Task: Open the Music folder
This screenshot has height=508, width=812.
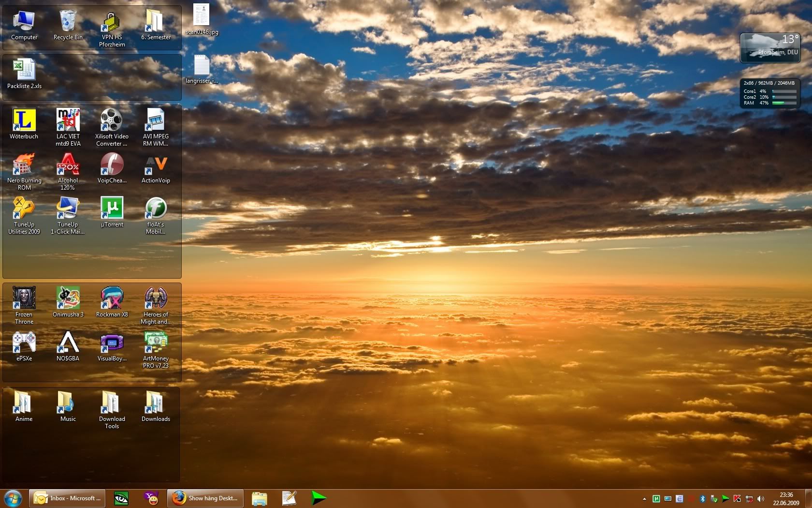Action: (x=68, y=407)
